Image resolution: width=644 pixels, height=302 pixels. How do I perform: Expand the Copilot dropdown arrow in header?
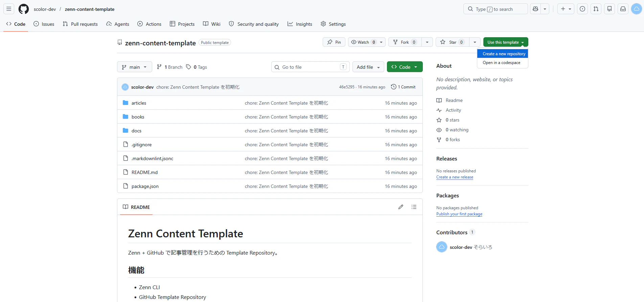coord(545,9)
